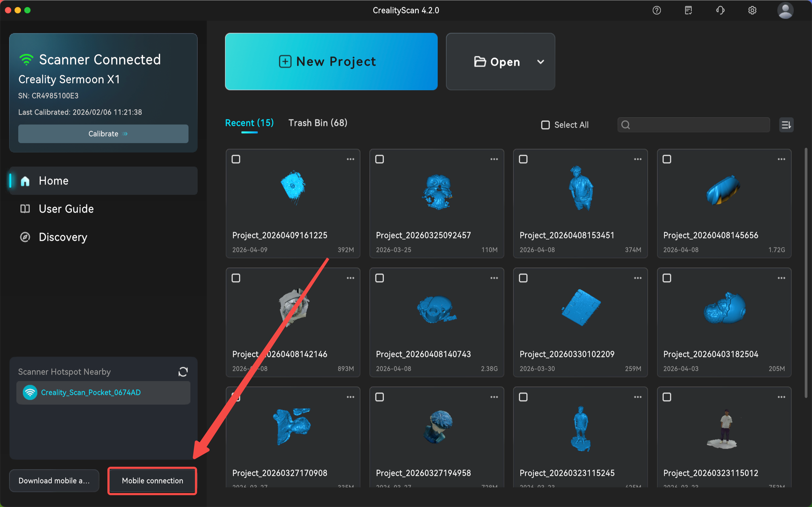This screenshot has width=812, height=507.
Task: Open the help question mark icon
Action: pos(657,10)
